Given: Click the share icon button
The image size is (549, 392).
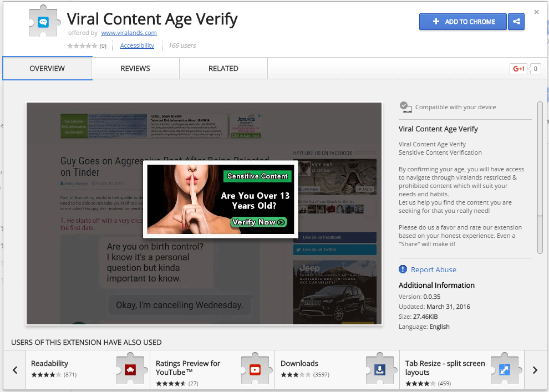Looking at the screenshot, I should point(516,22).
